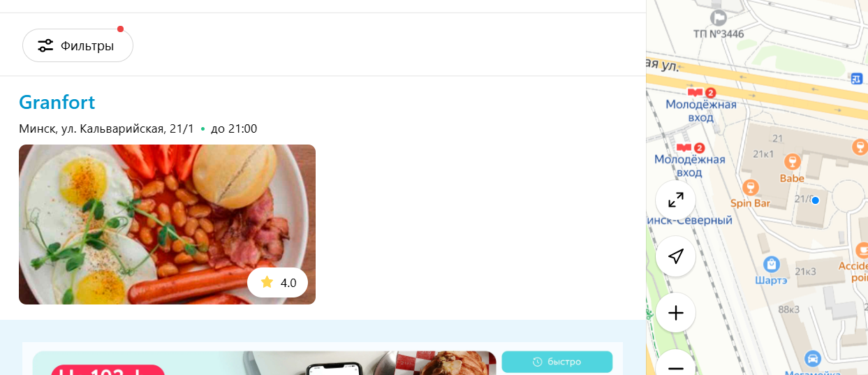Click the sliders icon inside Фильтры
Image resolution: width=868 pixels, height=375 pixels.
45,46
